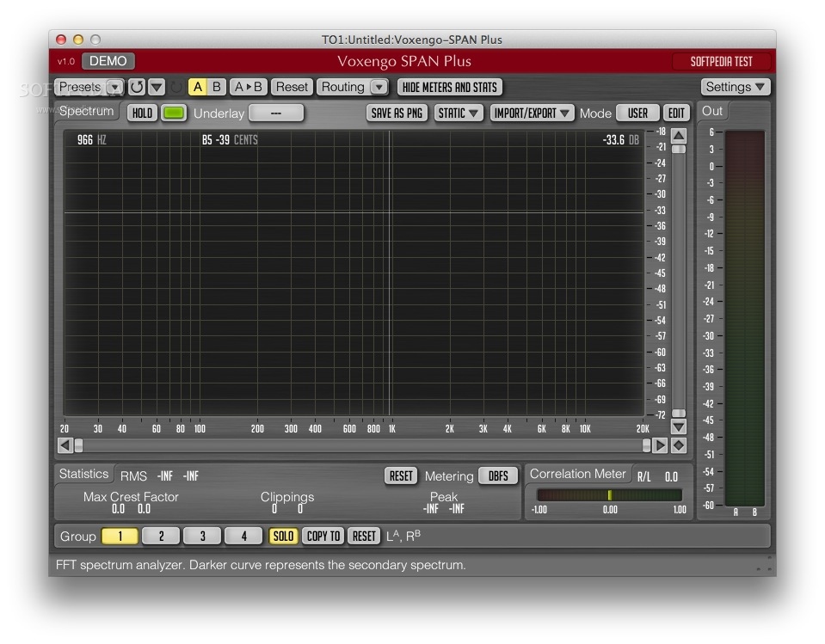Click the vertical range slider's top handle

click(x=679, y=150)
